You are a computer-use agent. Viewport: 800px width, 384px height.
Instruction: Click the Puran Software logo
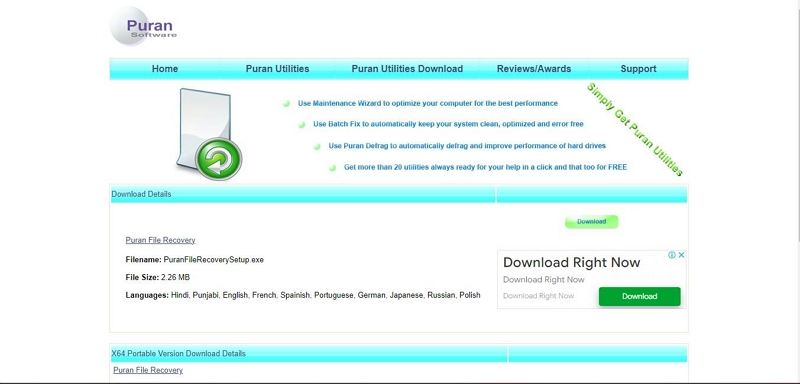(x=143, y=26)
